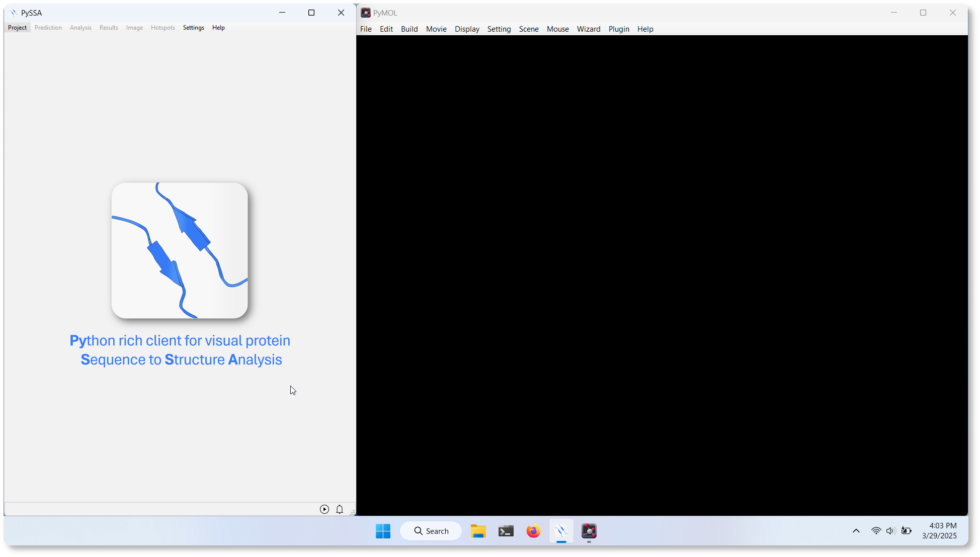Viewport: 980px width, 557px height.
Task: Open the Wizard menu in PyMOL
Action: 589,29
